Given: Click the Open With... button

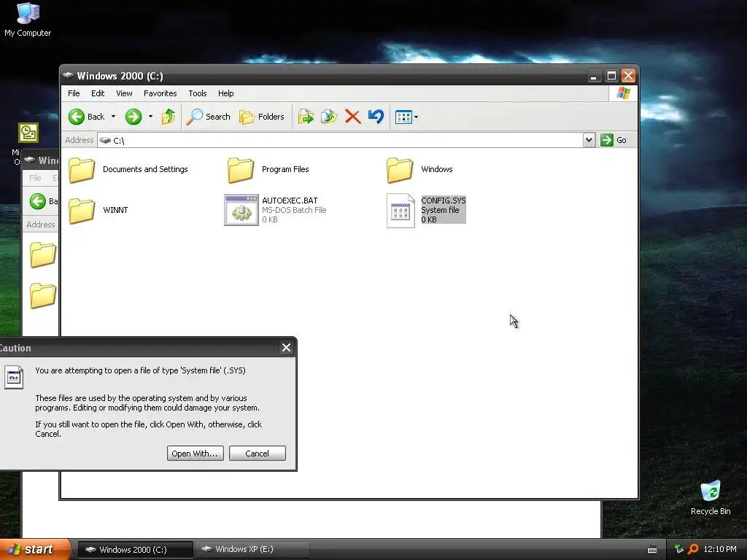Looking at the screenshot, I should point(196,454).
